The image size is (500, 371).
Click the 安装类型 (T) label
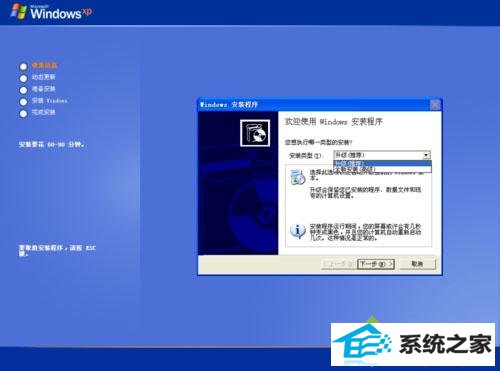(305, 156)
